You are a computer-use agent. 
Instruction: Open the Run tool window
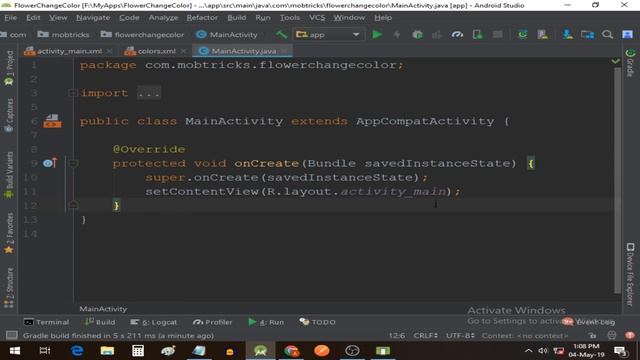point(266,322)
